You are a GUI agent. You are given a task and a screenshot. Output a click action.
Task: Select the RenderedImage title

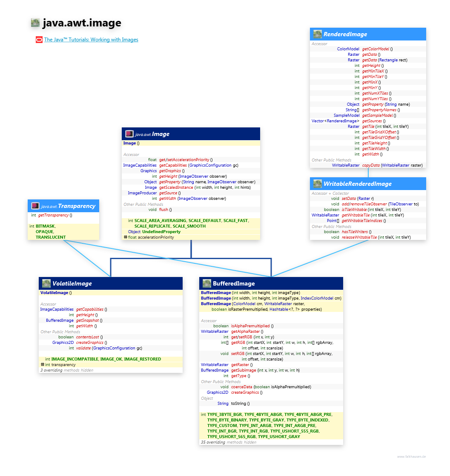345,34
